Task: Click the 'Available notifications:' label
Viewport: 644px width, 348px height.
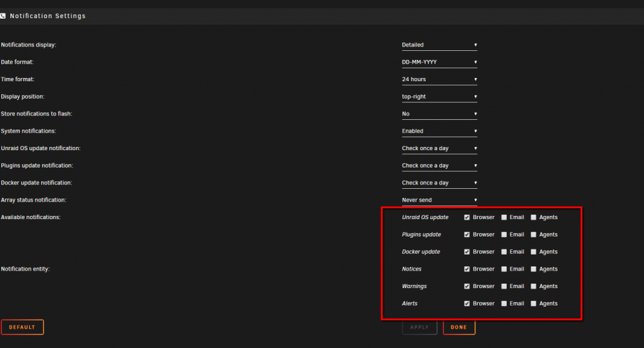Action: tap(31, 217)
